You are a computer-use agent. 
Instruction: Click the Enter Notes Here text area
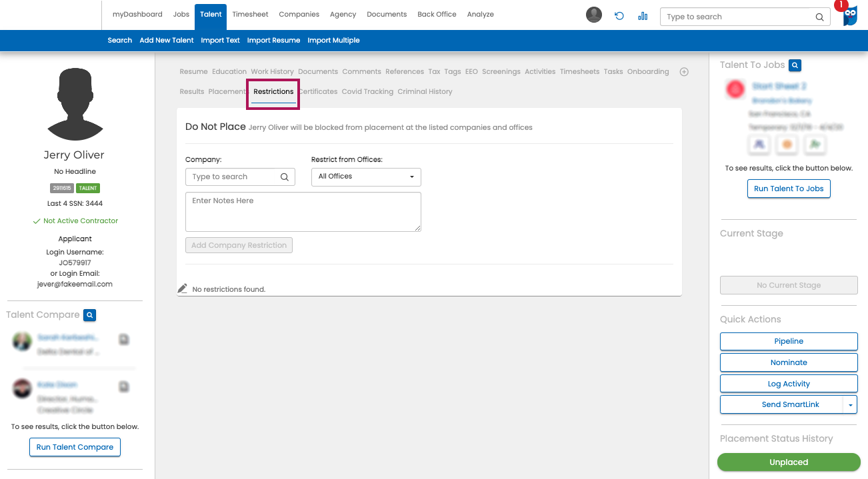pos(303,212)
